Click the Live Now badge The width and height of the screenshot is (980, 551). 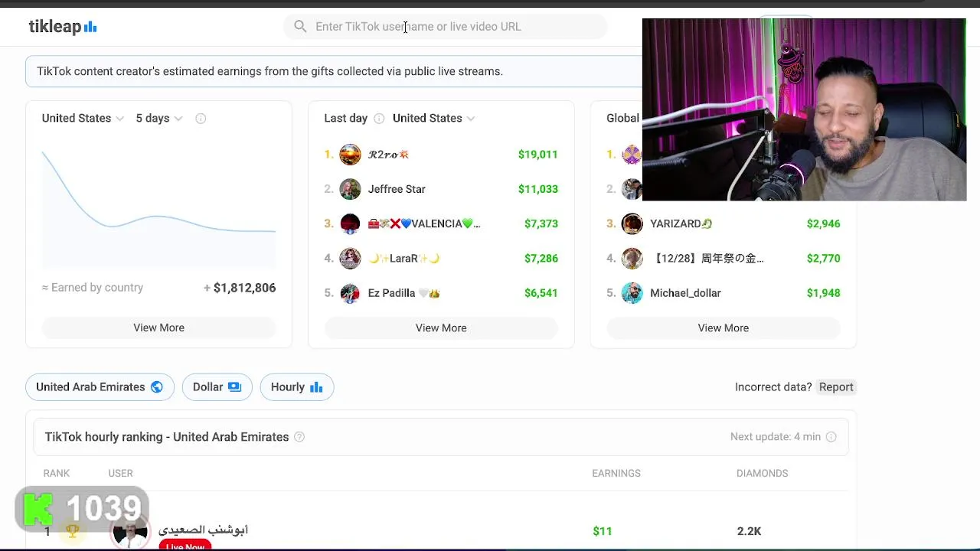pyautogui.click(x=185, y=546)
